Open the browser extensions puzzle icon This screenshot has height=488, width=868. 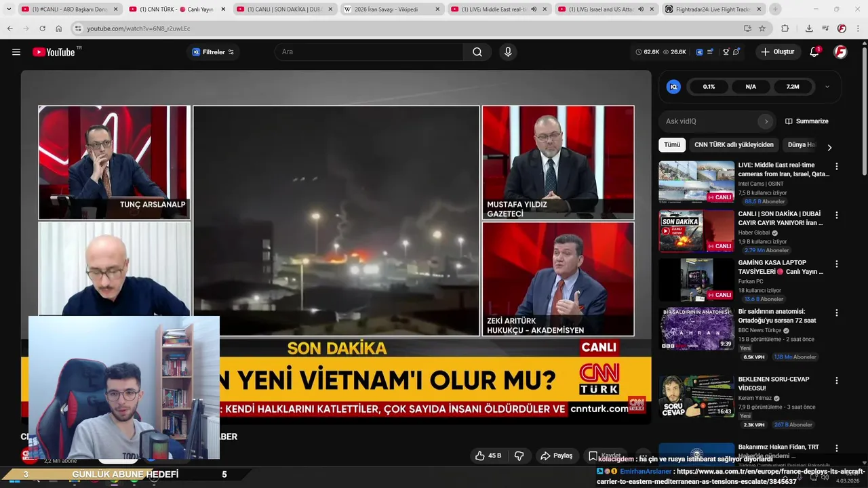(785, 28)
